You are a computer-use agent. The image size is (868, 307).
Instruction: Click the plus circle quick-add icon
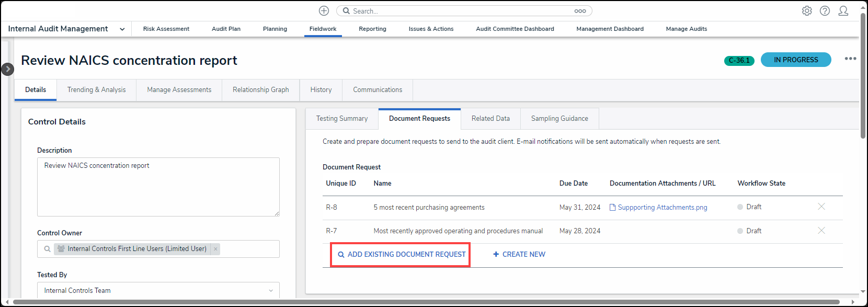point(324,11)
